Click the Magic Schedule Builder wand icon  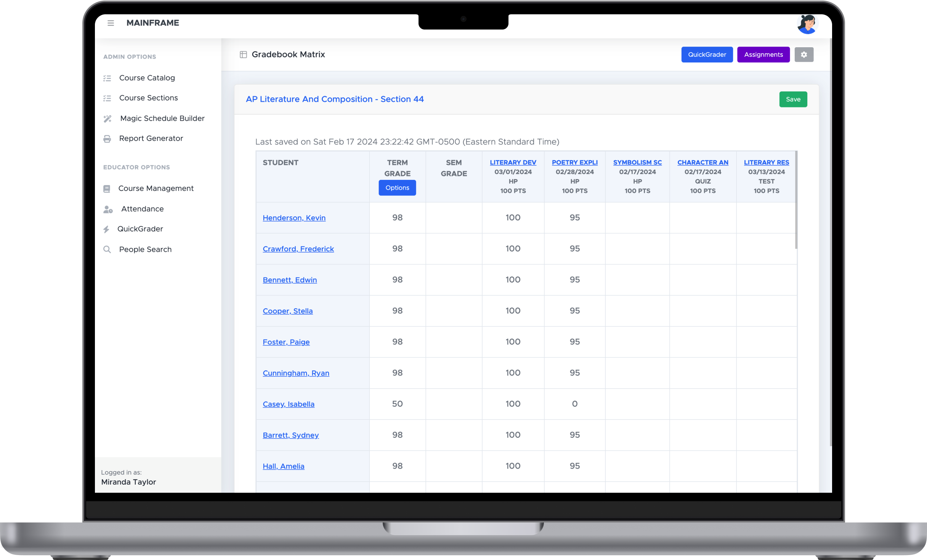tap(107, 118)
